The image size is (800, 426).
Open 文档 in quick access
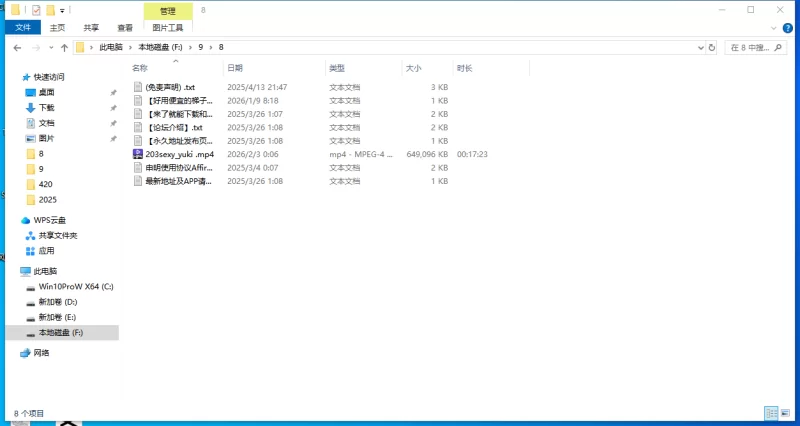tap(46, 123)
